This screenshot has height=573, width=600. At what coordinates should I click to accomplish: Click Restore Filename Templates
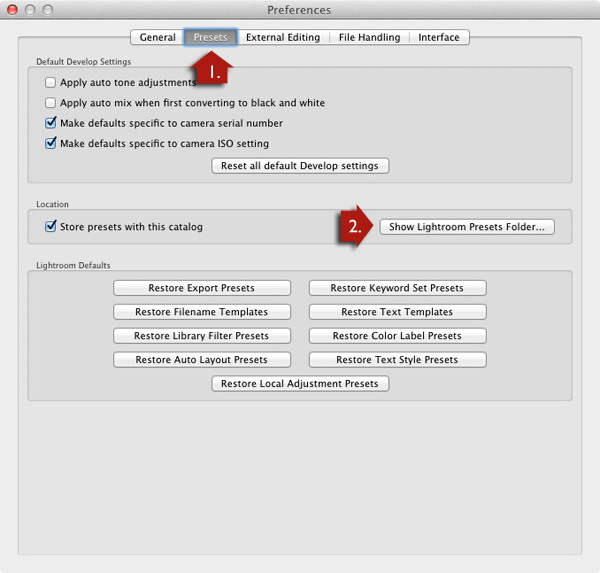202,312
